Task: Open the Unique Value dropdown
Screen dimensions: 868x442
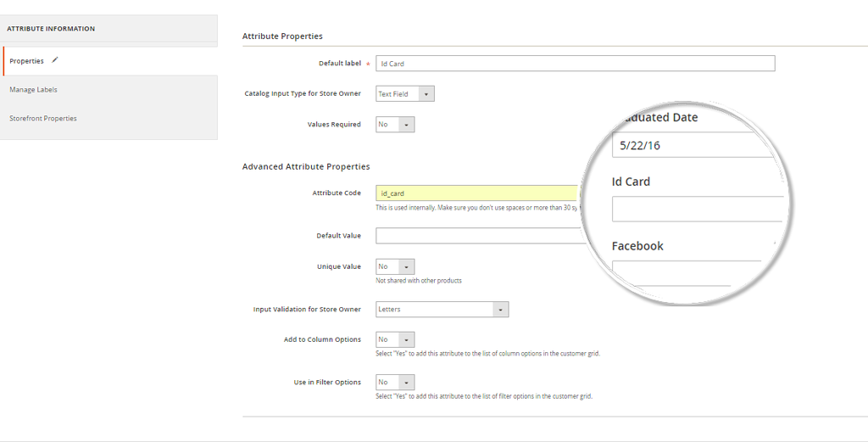Action: pos(395,266)
